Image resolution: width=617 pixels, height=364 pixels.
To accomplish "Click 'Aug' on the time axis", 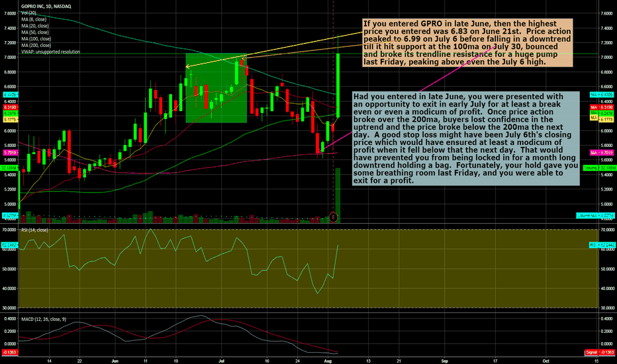I will [328, 361].
